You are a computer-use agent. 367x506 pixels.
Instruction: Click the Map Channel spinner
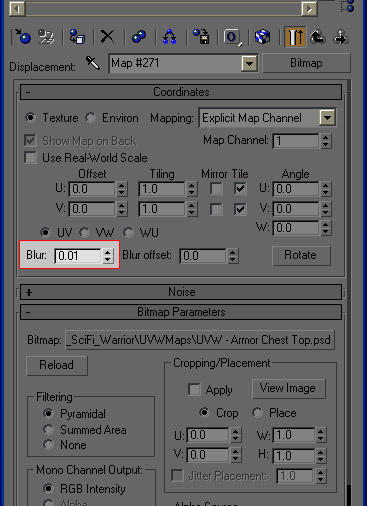[326, 141]
